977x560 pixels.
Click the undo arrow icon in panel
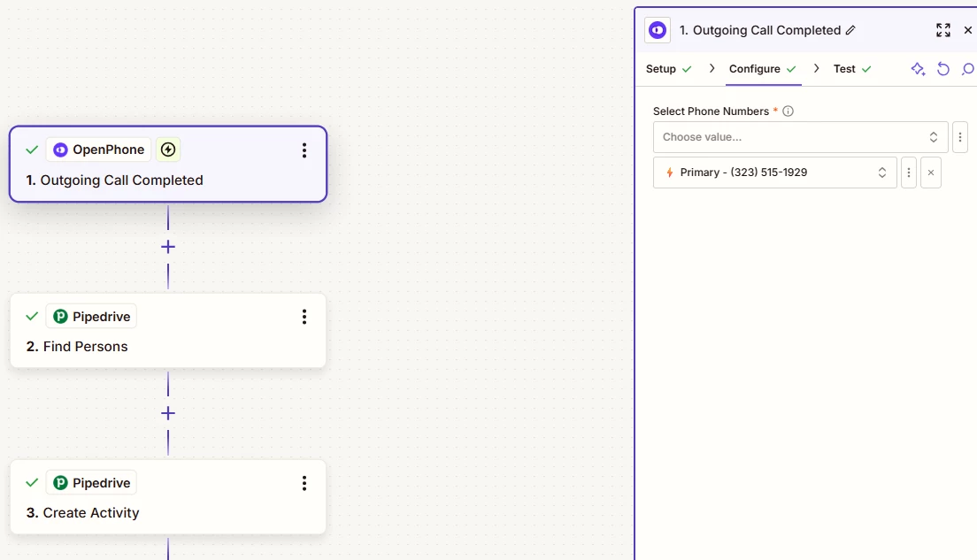pyautogui.click(x=943, y=68)
